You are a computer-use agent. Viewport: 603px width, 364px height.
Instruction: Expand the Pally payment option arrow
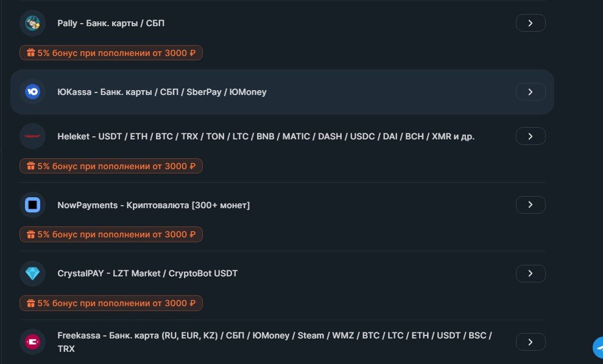[530, 23]
